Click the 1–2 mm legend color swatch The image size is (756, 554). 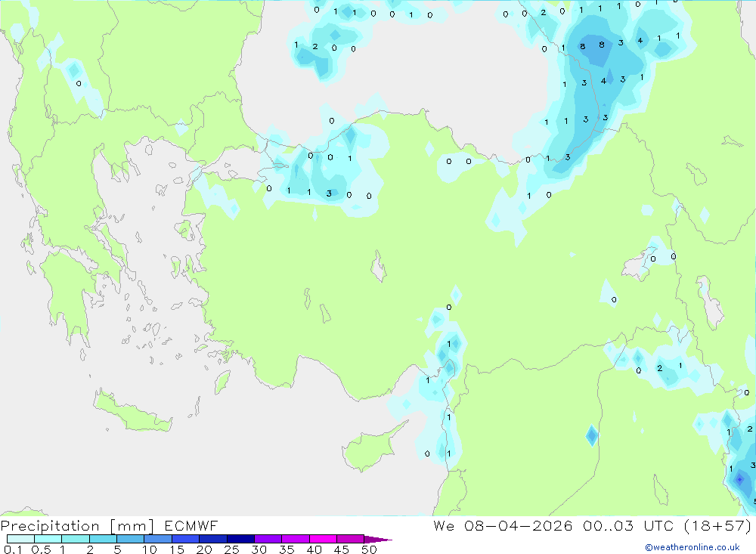tap(76, 539)
